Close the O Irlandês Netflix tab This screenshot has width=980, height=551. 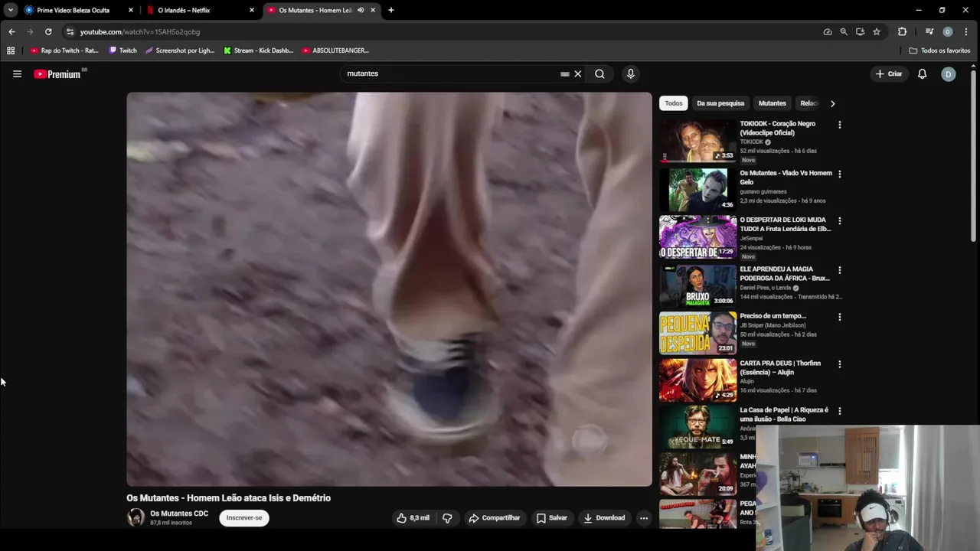[252, 10]
